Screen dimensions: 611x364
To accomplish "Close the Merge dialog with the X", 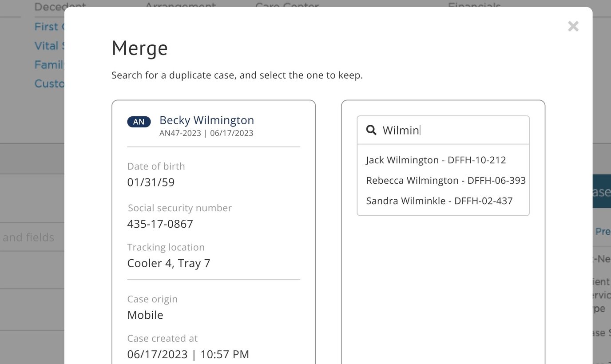I will (x=573, y=27).
